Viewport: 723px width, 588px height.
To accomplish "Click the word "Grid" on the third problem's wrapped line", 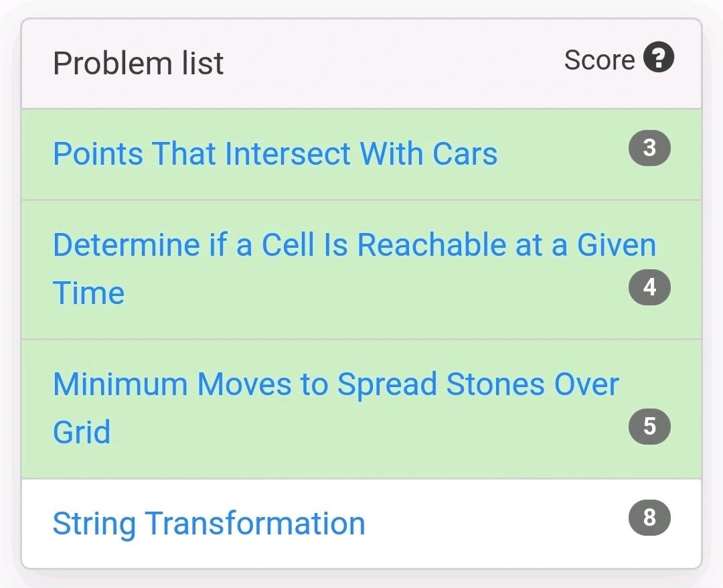I will click(81, 432).
